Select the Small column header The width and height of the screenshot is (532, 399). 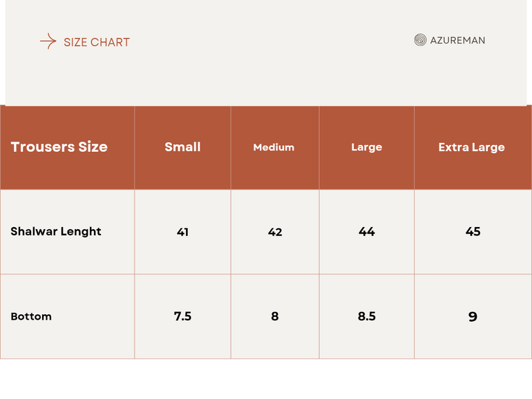click(182, 147)
